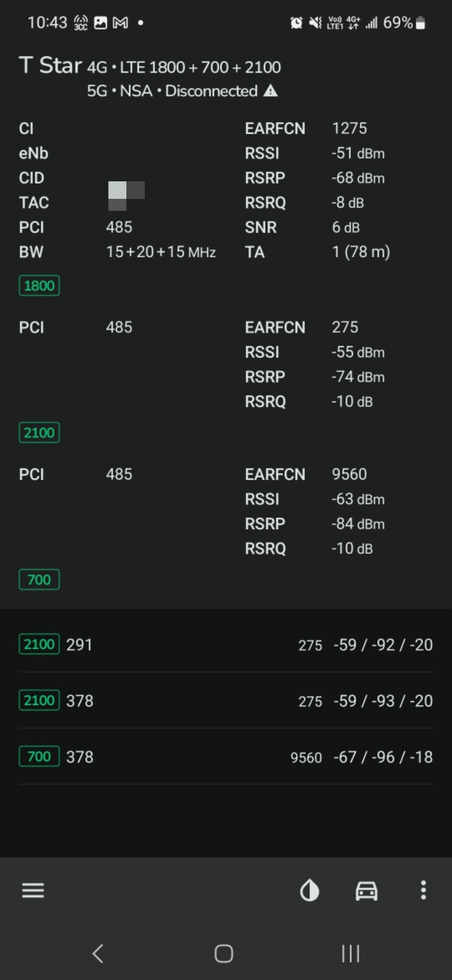Enable drive mode car icon
The height and width of the screenshot is (980, 452).
(x=367, y=890)
